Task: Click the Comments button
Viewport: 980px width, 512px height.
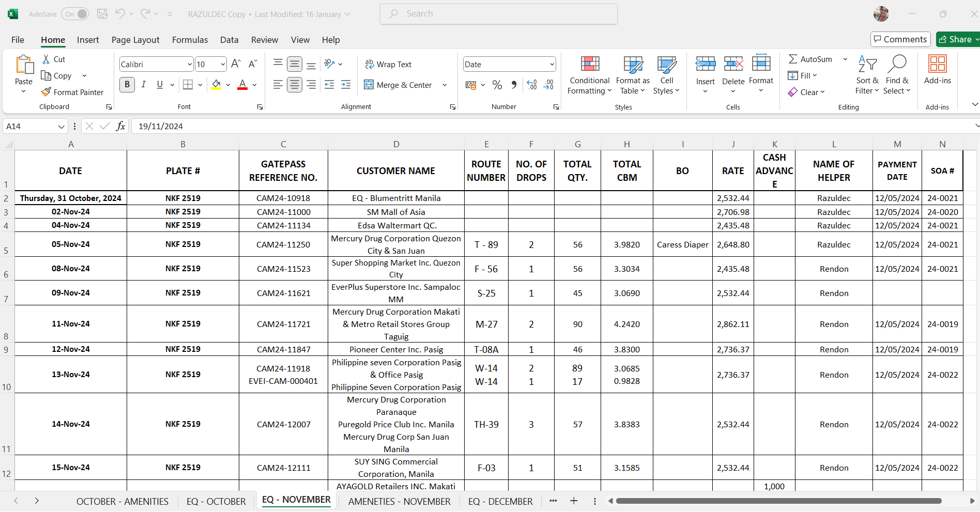Action: 901,39
